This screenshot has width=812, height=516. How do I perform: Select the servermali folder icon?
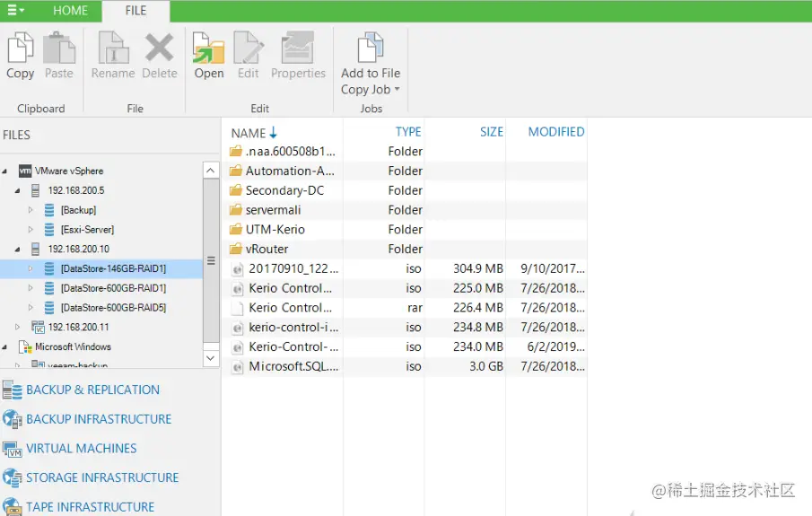click(236, 210)
